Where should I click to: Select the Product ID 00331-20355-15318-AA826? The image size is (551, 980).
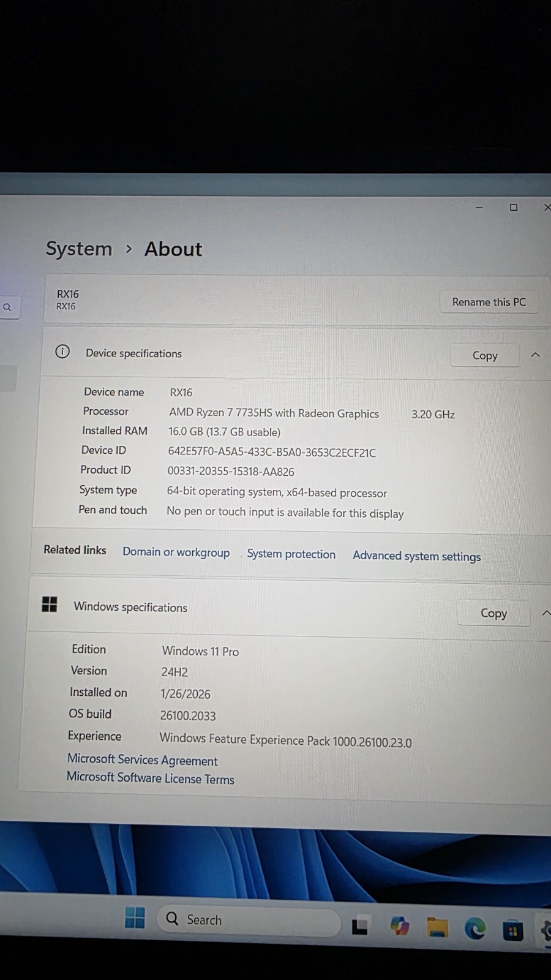point(231,472)
